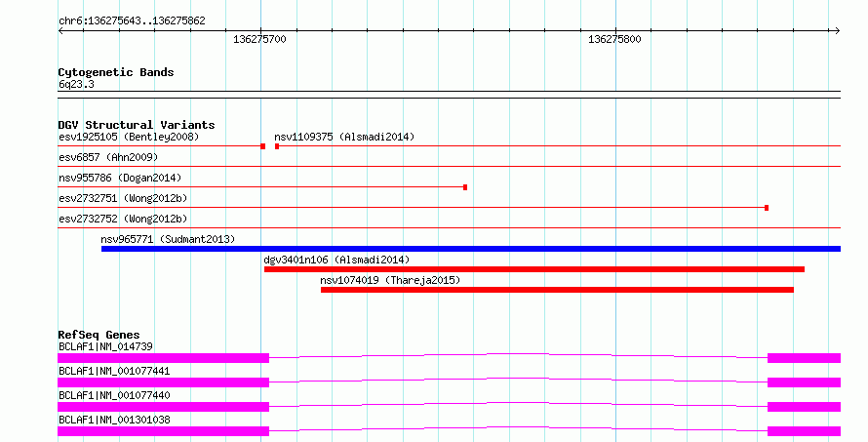Open transcript BCLAF1|NM_001077441 label
The height and width of the screenshot is (442, 868).
point(114,371)
